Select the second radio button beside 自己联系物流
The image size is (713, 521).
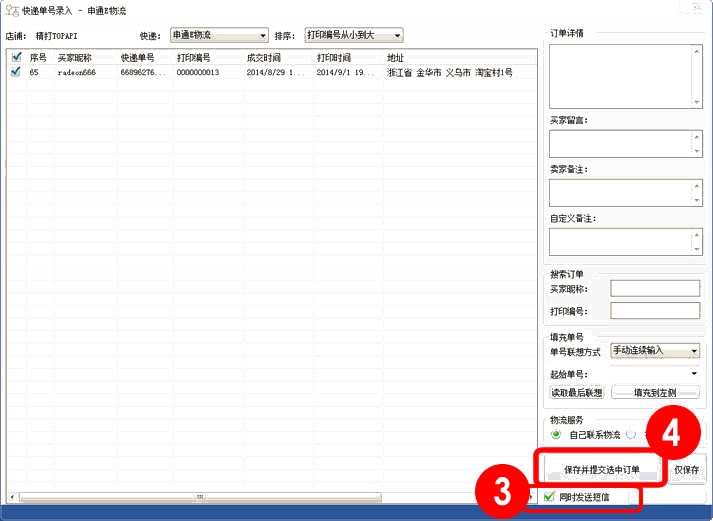[631, 434]
